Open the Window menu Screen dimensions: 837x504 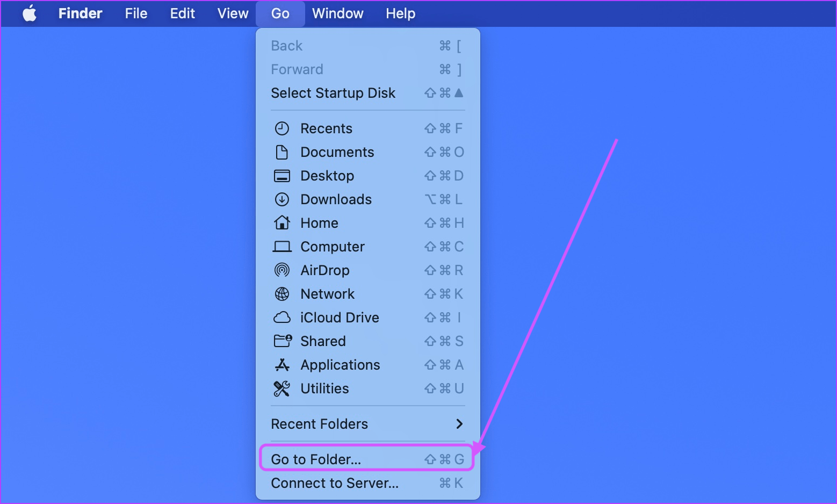pos(338,13)
